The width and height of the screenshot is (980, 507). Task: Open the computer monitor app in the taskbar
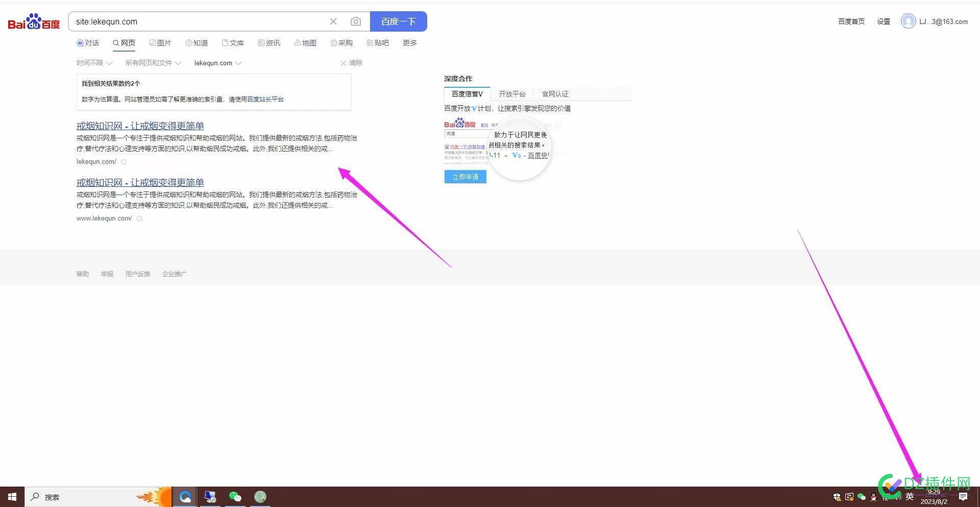(x=210, y=497)
